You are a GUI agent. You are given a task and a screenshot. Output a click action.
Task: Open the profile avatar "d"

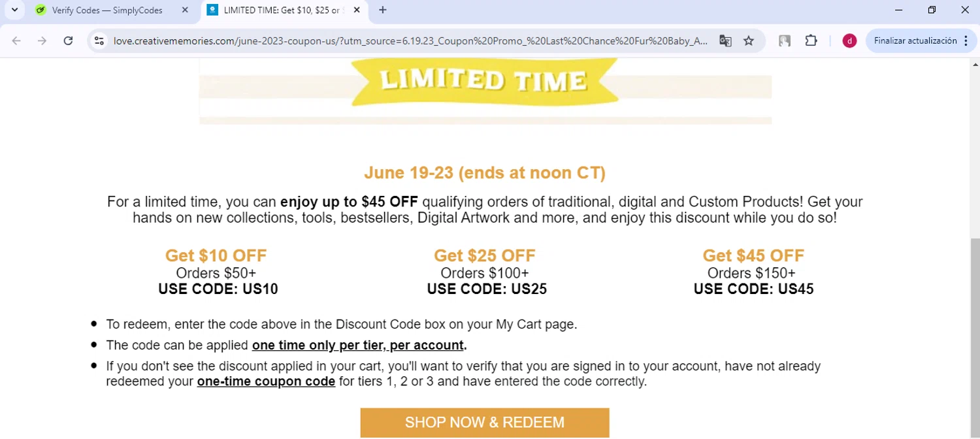(x=849, y=41)
